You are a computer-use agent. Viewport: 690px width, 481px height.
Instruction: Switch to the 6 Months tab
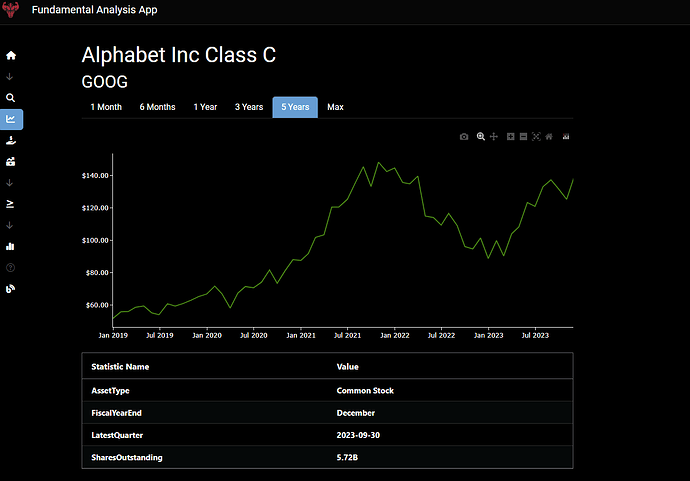tap(158, 107)
